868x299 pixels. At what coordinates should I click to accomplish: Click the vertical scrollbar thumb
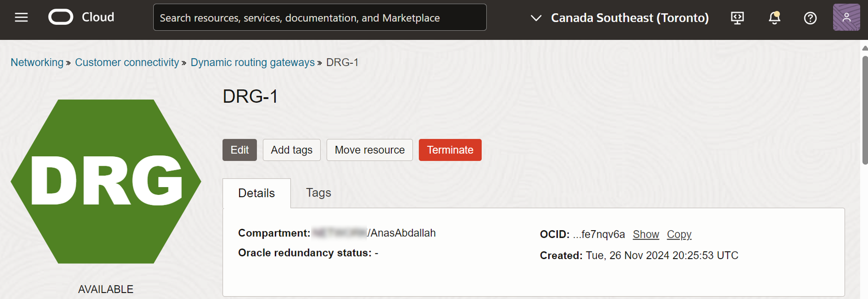[864, 110]
